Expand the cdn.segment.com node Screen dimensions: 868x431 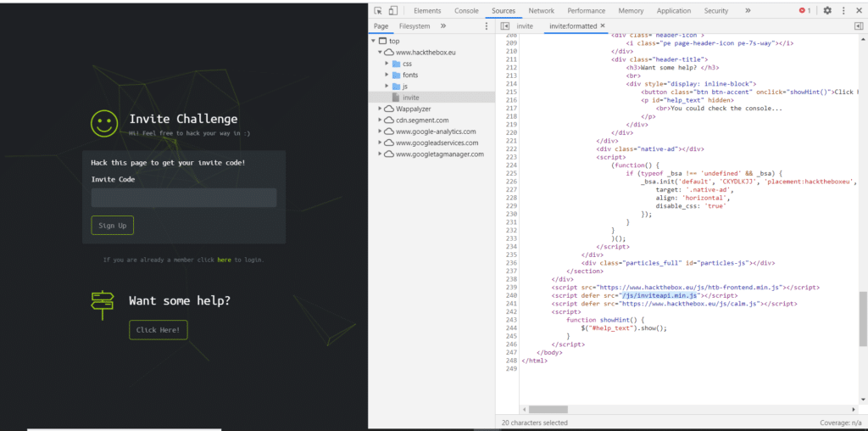coord(381,120)
